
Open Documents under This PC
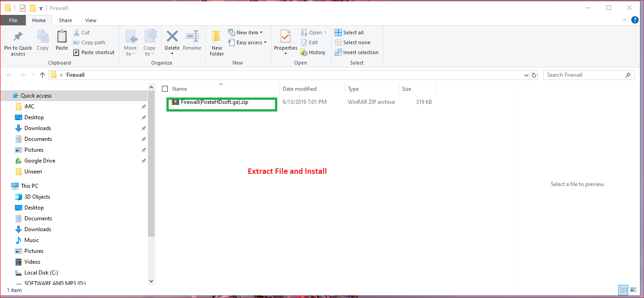point(38,219)
